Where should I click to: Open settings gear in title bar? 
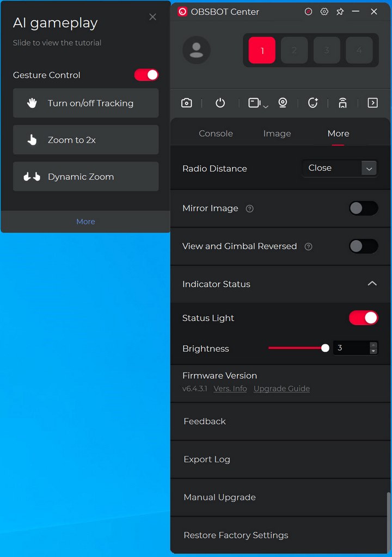(x=324, y=11)
